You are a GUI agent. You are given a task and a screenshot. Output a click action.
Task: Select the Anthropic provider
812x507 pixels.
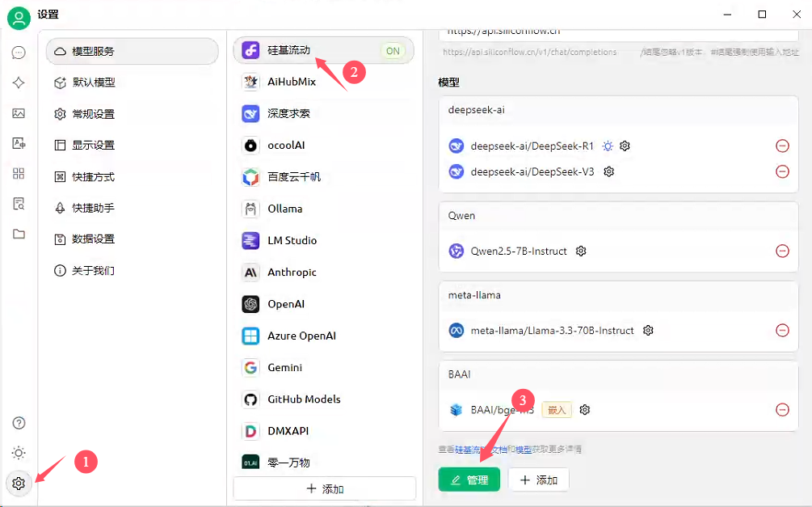click(x=324, y=273)
